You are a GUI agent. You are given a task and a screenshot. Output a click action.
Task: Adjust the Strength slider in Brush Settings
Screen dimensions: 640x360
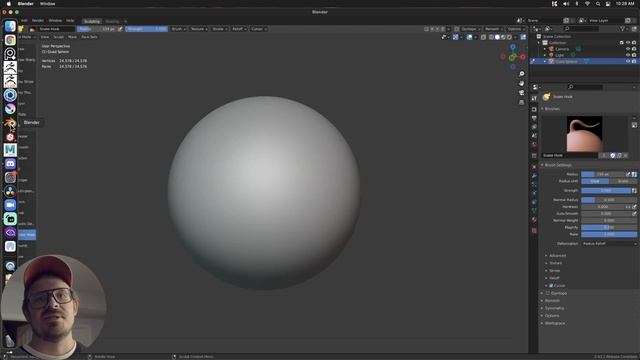(606, 191)
